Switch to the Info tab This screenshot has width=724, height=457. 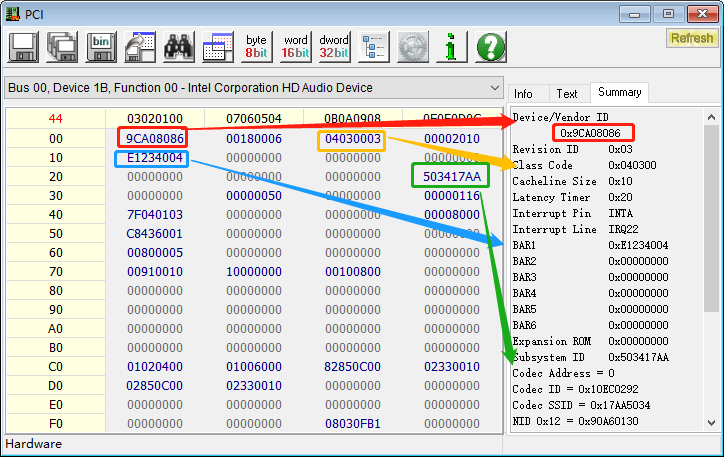(x=523, y=94)
